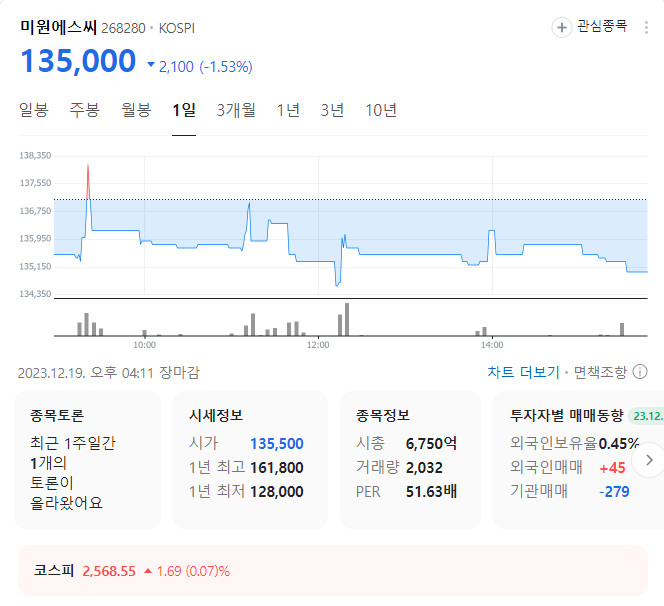This screenshot has height=606, width=664.
Task: Select the 1년 chart tab
Action: [288, 110]
